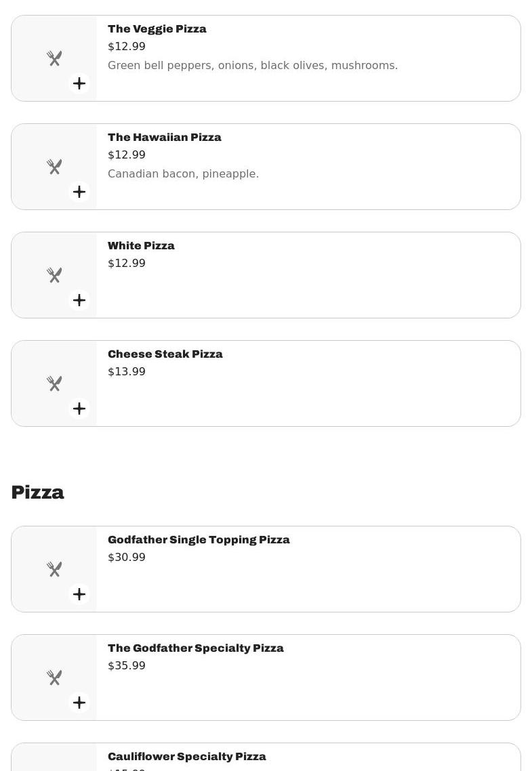Viewport: 532px width, 771px height.
Task: Open White Pizza image placeholder
Action: point(54,275)
